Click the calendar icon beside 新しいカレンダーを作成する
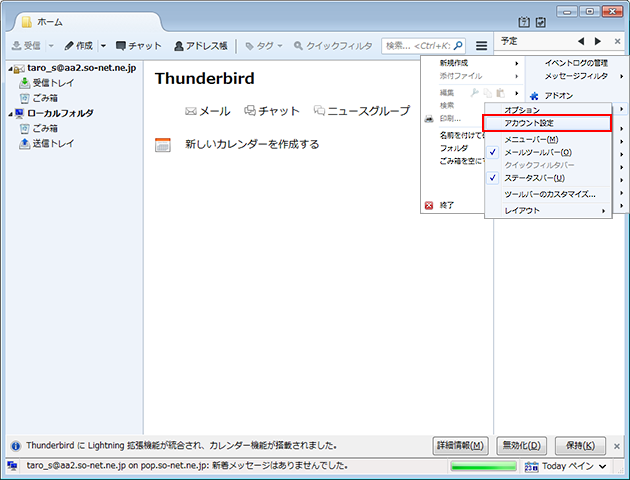This screenshot has height=480, width=630. (x=163, y=145)
